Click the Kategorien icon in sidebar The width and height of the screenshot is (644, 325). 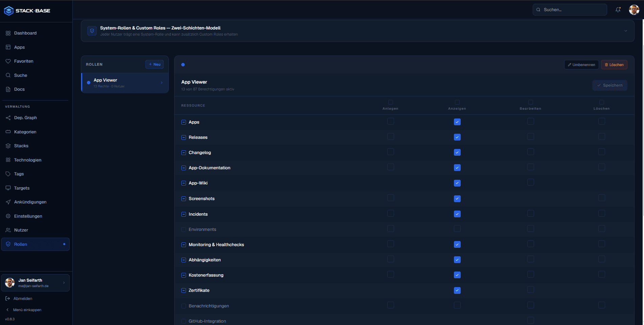coord(8,132)
